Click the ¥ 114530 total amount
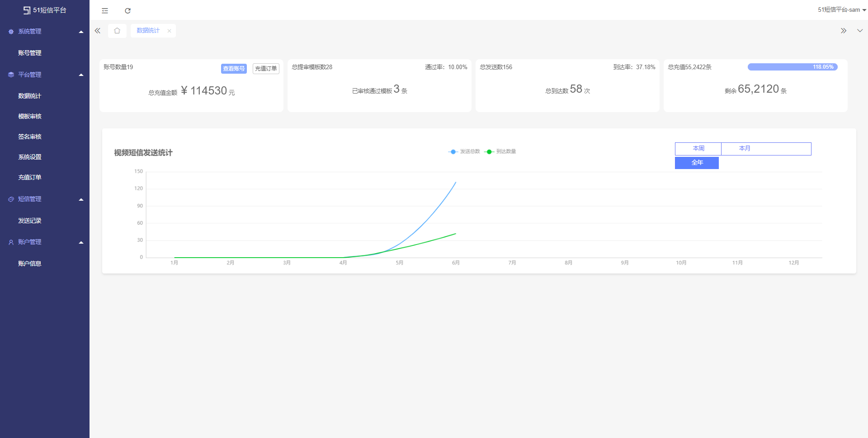 (x=204, y=91)
